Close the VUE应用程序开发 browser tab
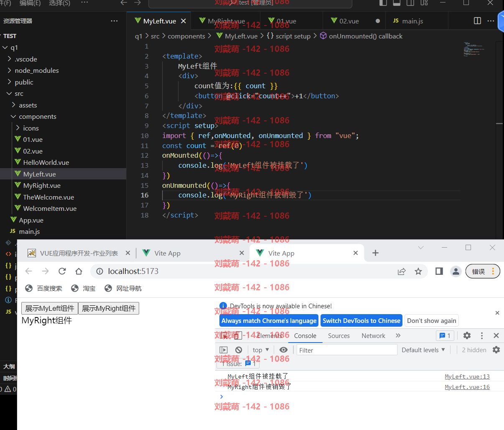The width and height of the screenshot is (504, 430). 128,253
